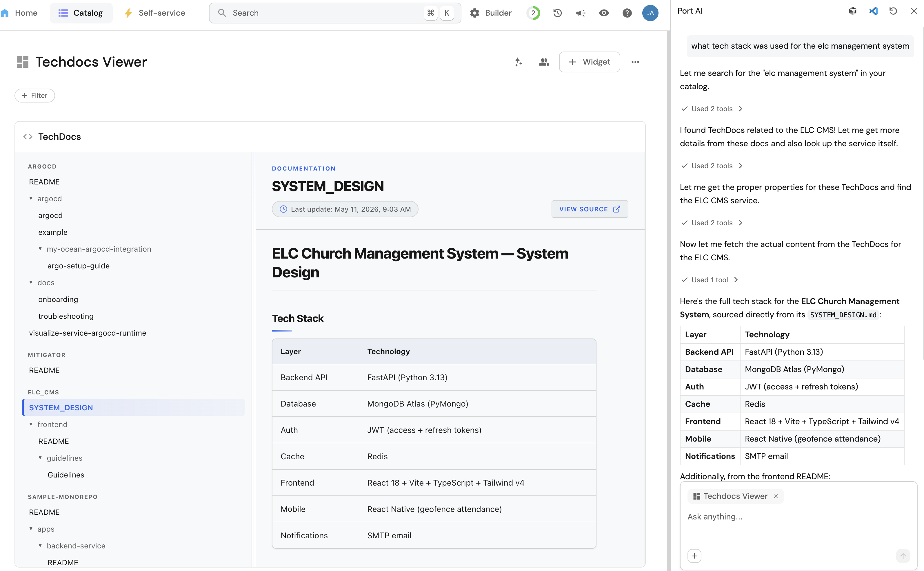Open the audit log history icon

557,13
